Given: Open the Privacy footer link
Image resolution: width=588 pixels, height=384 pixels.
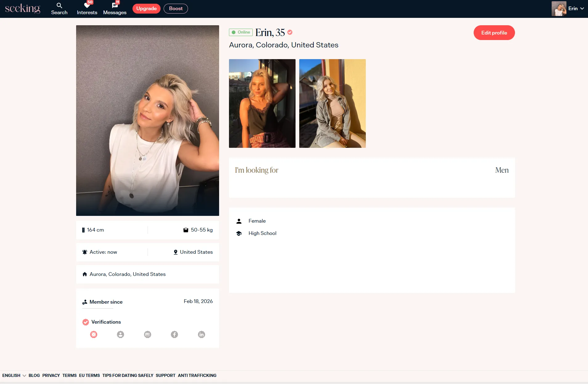Looking at the screenshot, I should [x=51, y=375].
